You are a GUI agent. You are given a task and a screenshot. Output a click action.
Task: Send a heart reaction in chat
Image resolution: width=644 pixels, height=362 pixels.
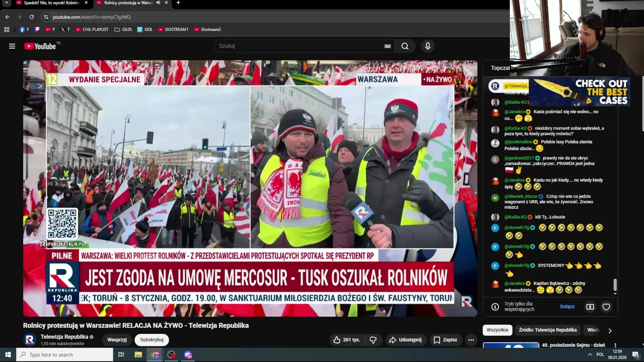click(606, 307)
